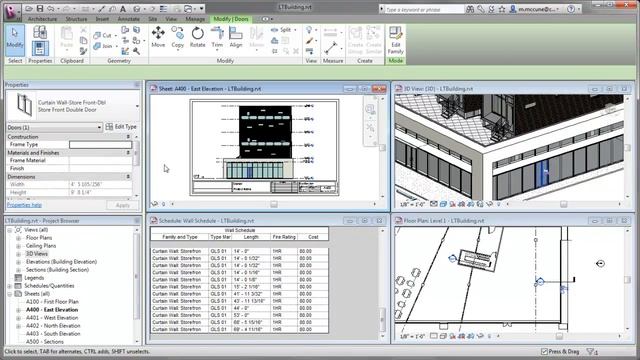Click the view scale 1/8" = 1'-0" in 3D view
Image resolution: width=640 pixels, height=360 pixels.
tap(413, 204)
